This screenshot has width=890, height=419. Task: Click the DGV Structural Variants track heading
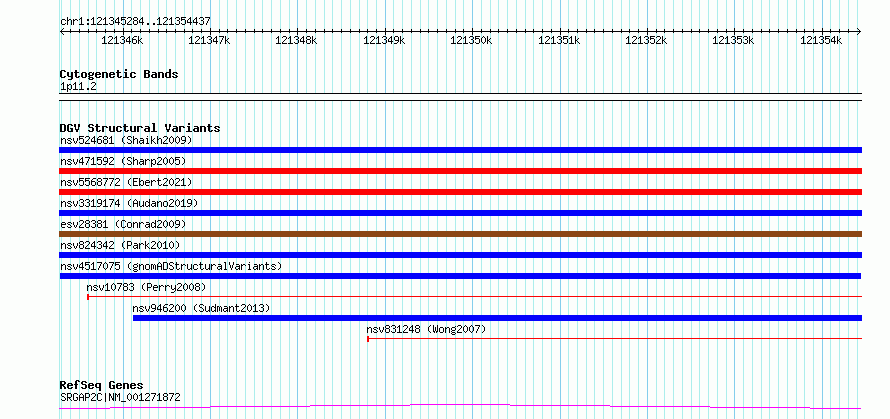point(140,128)
